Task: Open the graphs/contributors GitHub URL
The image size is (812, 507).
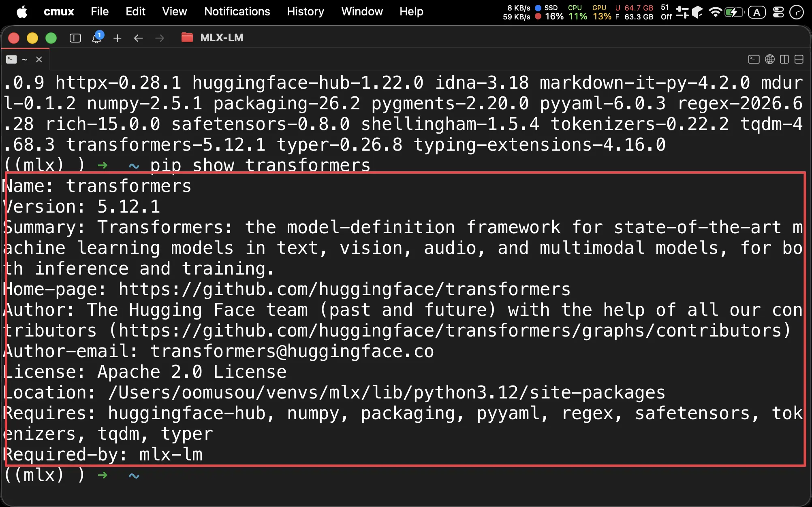Action: click(x=450, y=330)
